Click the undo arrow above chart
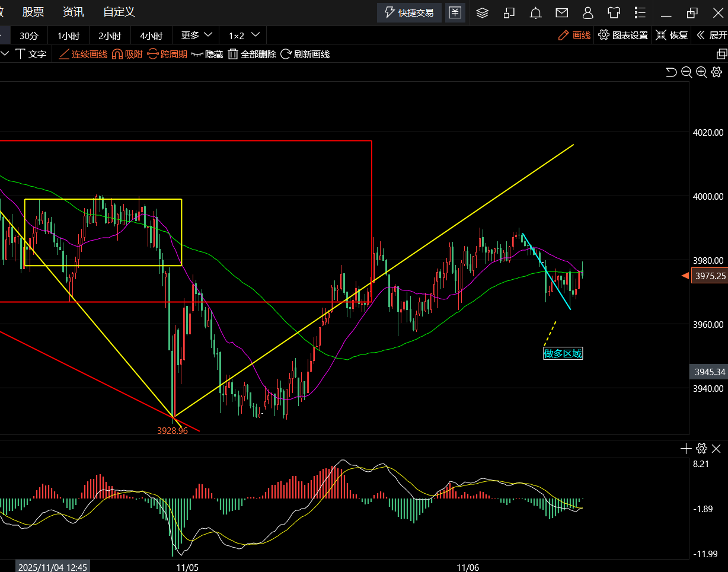The height and width of the screenshot is (572, 728). (671, 72)
